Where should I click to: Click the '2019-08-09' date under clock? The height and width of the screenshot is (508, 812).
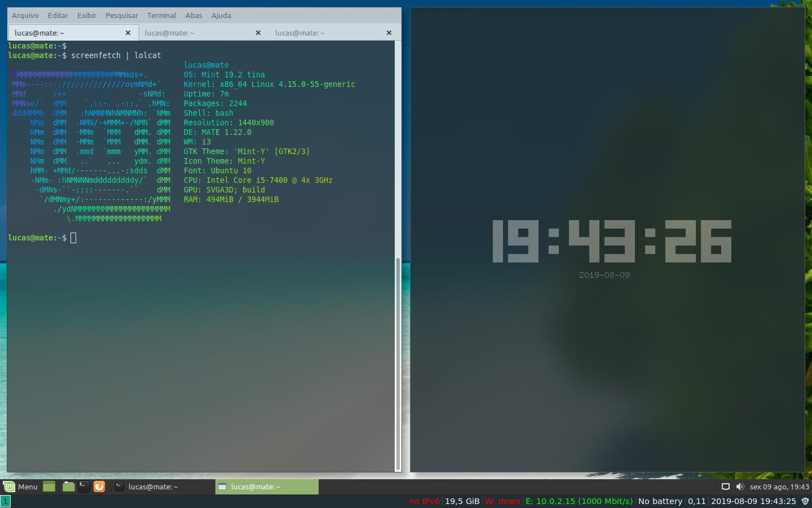[604, 275]
